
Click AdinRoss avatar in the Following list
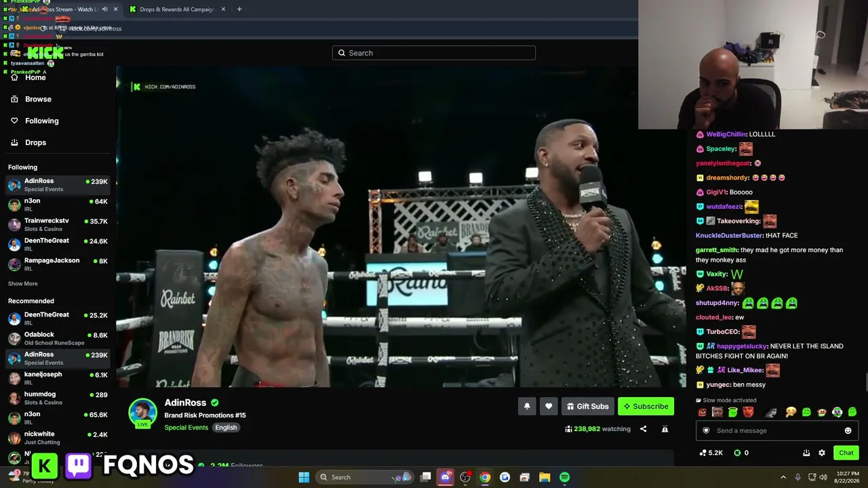pos(14,185)
